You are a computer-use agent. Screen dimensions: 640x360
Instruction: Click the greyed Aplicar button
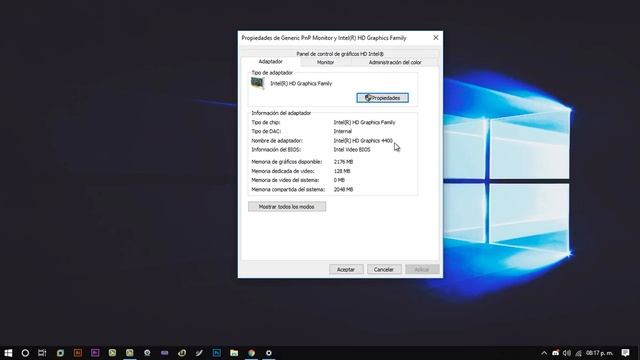click(x=422, y=269)
